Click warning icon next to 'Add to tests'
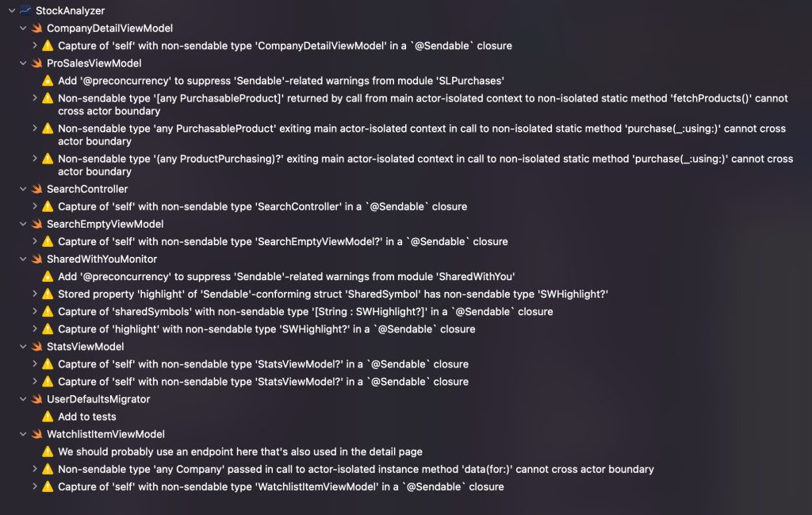This screenshot has height=515, width=812. 48,417
